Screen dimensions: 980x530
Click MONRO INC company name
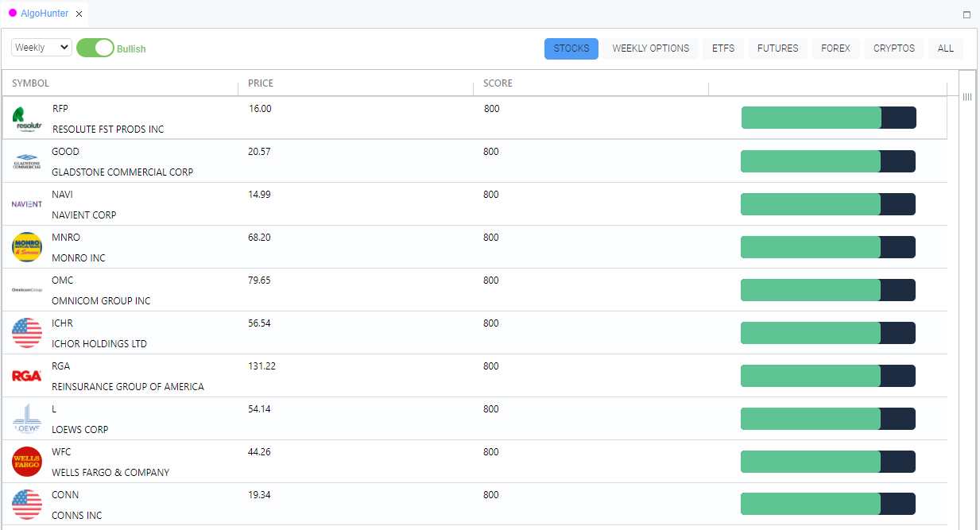[x=79, y=258]
